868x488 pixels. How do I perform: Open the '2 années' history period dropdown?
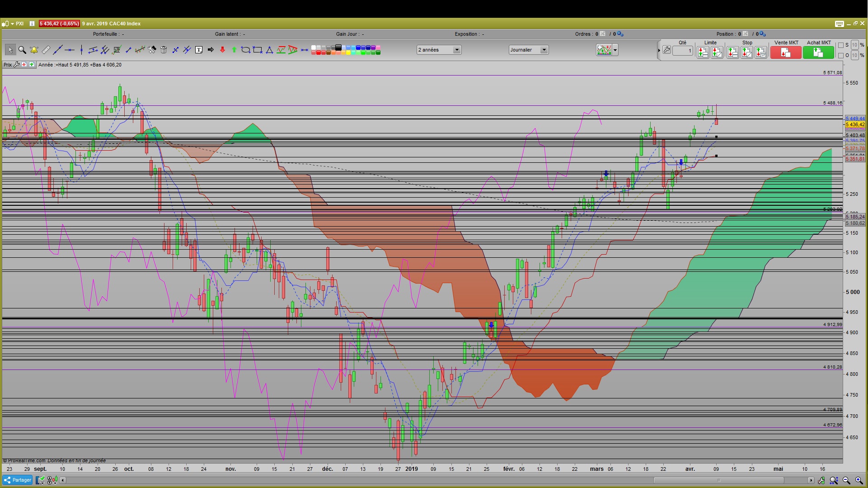[x=439, y=50]
